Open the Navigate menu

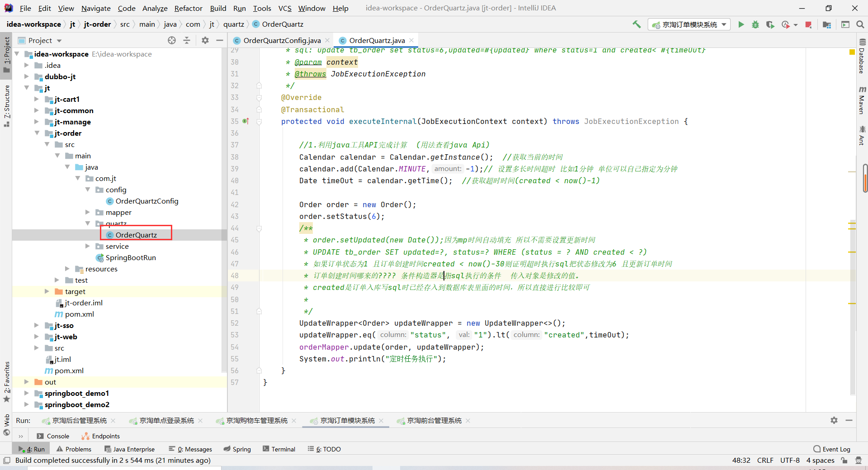point(96,8)
